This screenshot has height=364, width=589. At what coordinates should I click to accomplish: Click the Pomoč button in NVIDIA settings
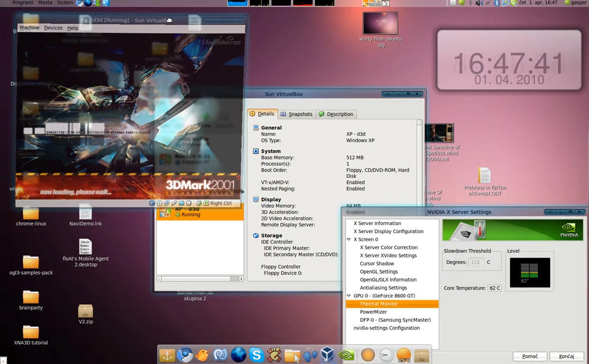[x=530, y=356]
